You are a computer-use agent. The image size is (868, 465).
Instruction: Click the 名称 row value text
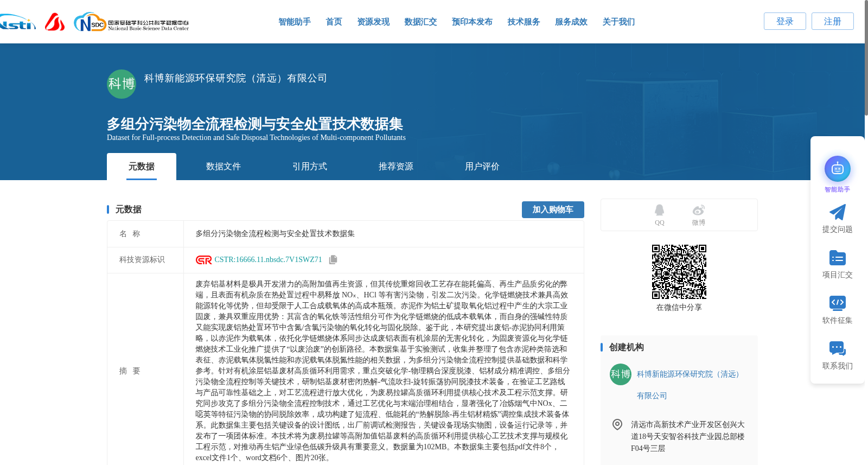click(275, 234)
